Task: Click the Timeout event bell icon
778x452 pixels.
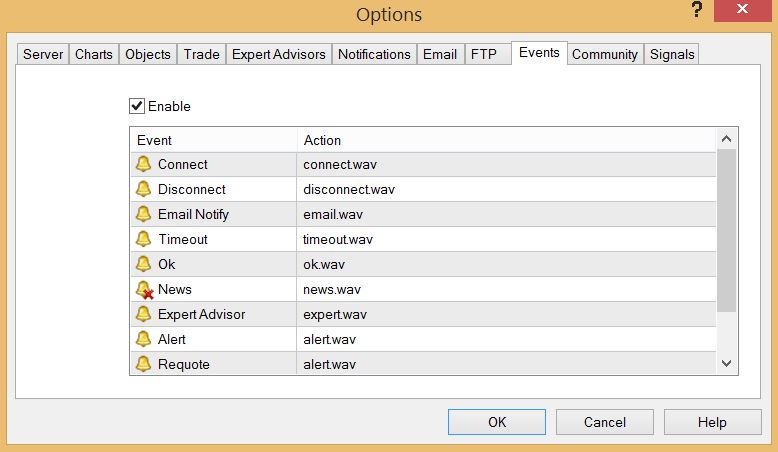Action: (143, 239)
